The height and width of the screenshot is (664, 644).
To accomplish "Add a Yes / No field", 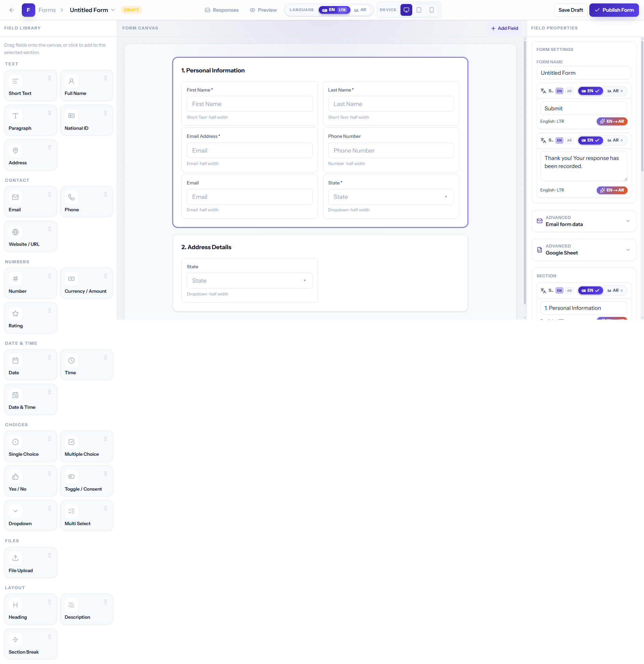I will (31, 482).
